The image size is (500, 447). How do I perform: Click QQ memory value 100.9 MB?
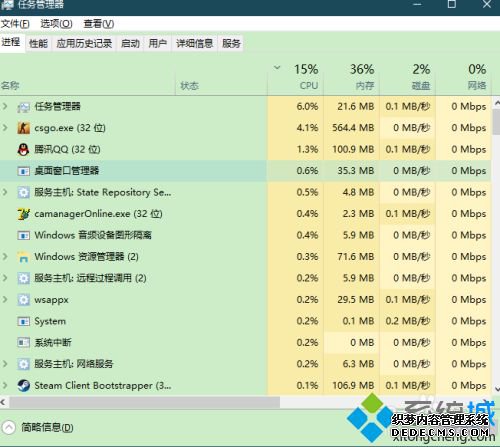[353, 149]
